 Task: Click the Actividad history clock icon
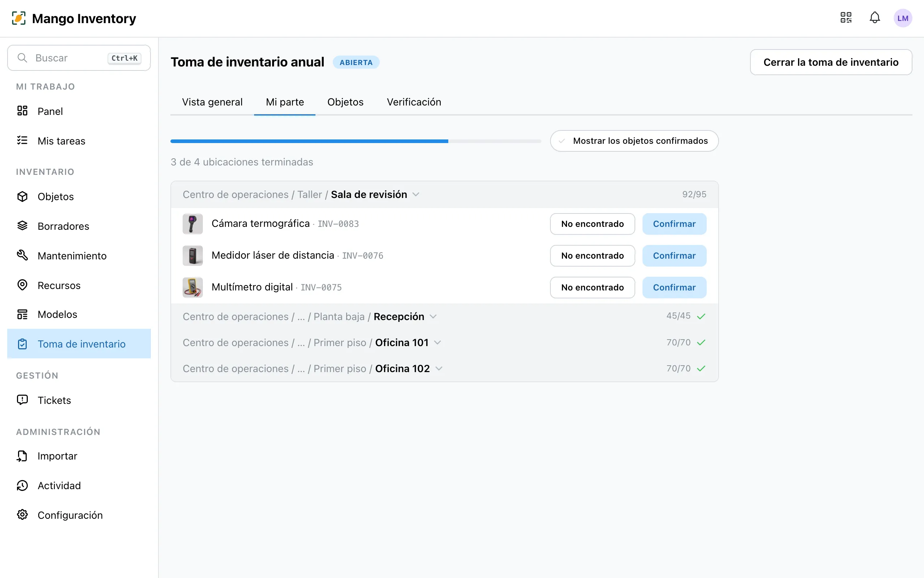pos(22,486)
